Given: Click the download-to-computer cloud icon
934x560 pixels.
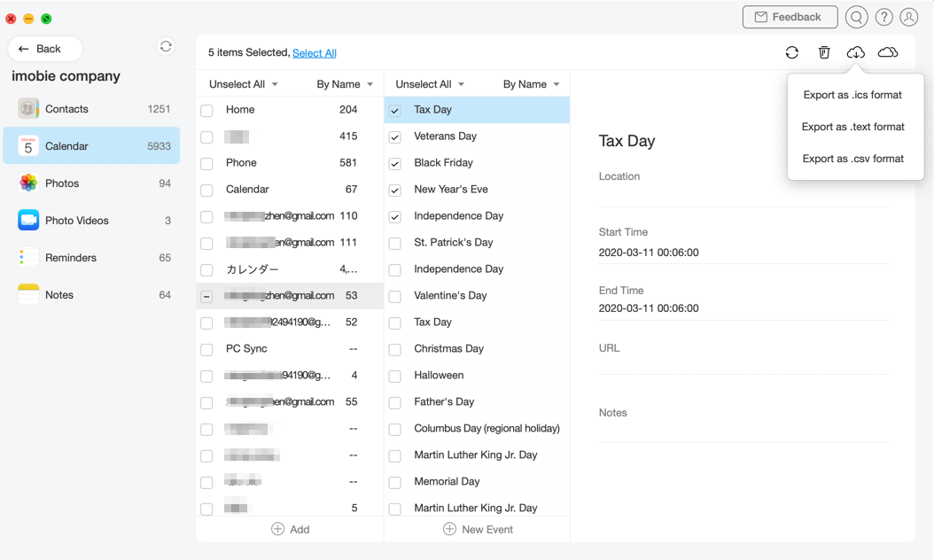Looking at the screenshot, I should [855, 52].
